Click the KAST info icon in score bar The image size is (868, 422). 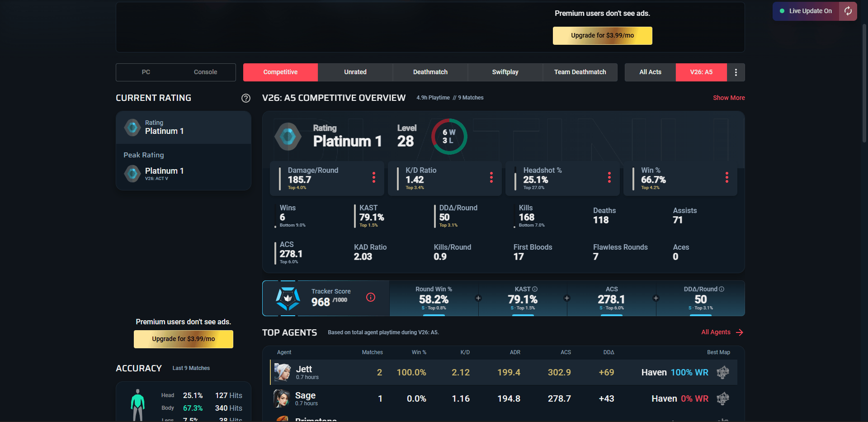(535, 289)
